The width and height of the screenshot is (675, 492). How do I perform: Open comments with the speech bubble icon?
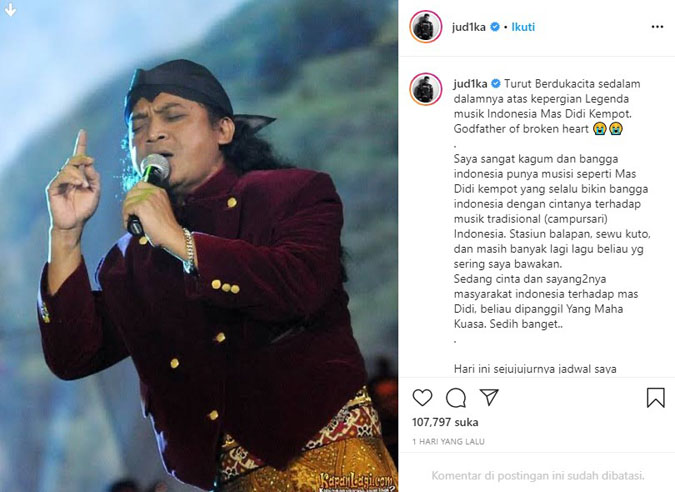[456, 398]
